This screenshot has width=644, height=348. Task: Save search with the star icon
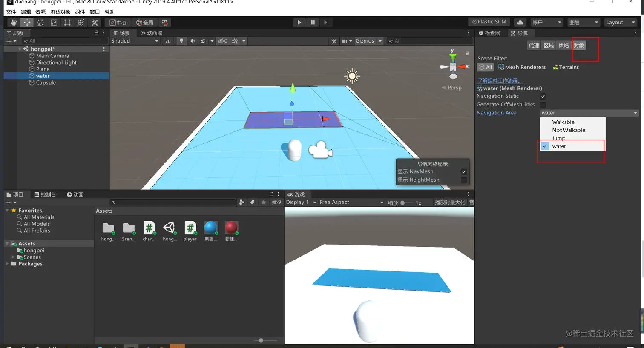(x=263, y=202)
